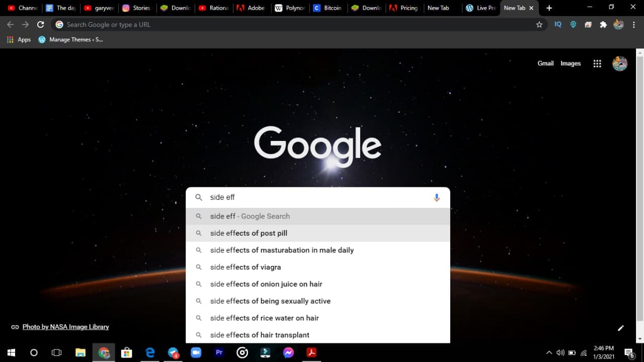Open Telegram from the taskbar

tap(173, 352)
